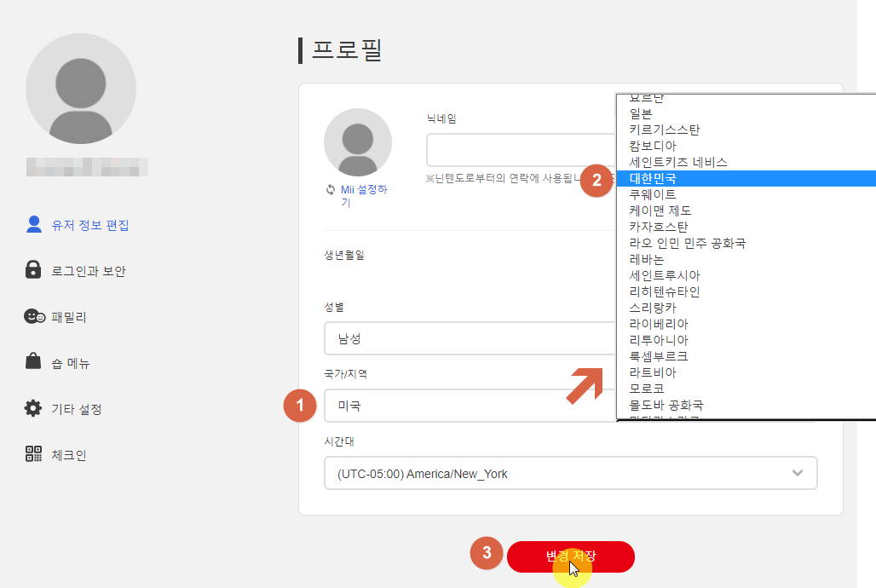This screenshot has height=588, width=876.
Task: Click the QR grid icon next to 체크인
Action: pos(33,454)
